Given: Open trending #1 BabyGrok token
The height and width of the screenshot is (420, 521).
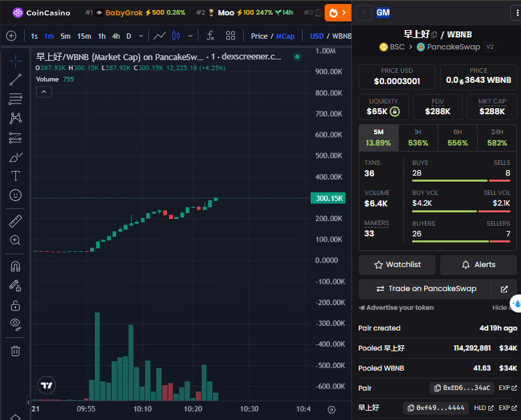Looking at the screenshot, I should coord(135,13).
